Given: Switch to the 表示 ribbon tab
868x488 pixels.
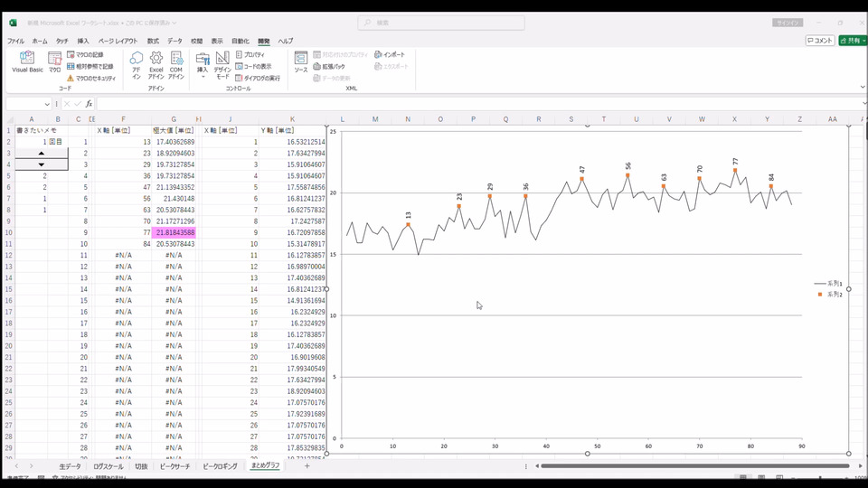Looking at the screenshot, I should tap(217, 41).
